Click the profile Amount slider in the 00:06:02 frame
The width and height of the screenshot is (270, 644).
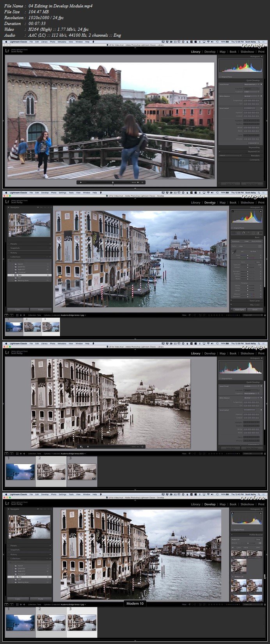[x=248, y=543]
